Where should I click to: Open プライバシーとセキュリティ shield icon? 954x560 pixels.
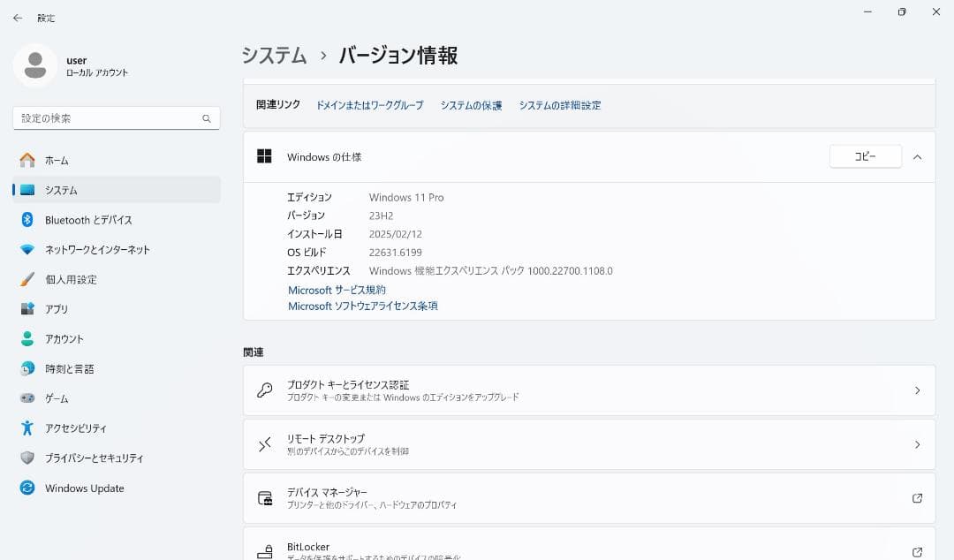coord(27,458)
